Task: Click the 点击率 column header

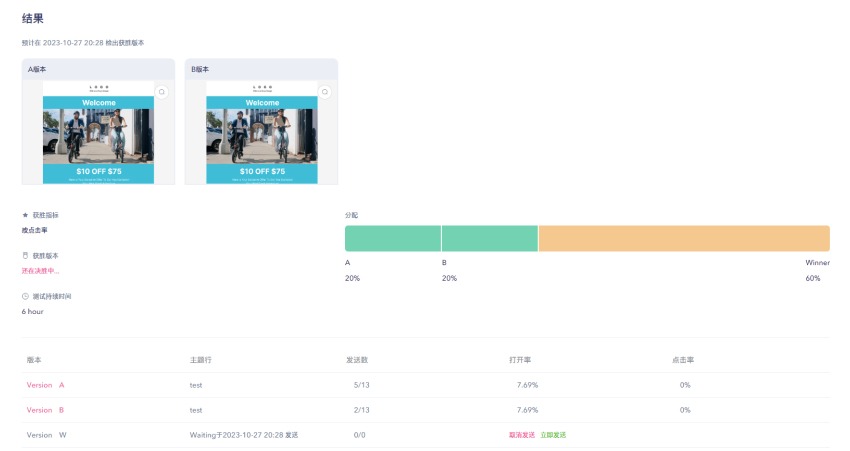Action: (683, 358)
